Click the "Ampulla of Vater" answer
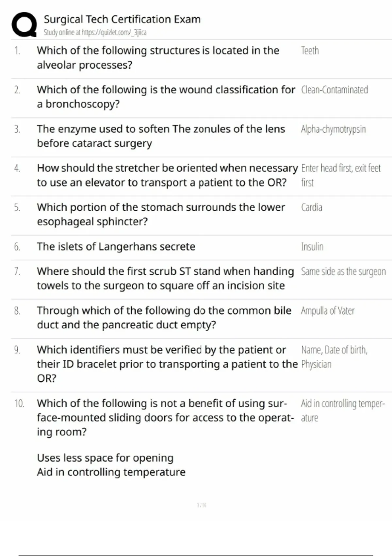 pos(328,311)
